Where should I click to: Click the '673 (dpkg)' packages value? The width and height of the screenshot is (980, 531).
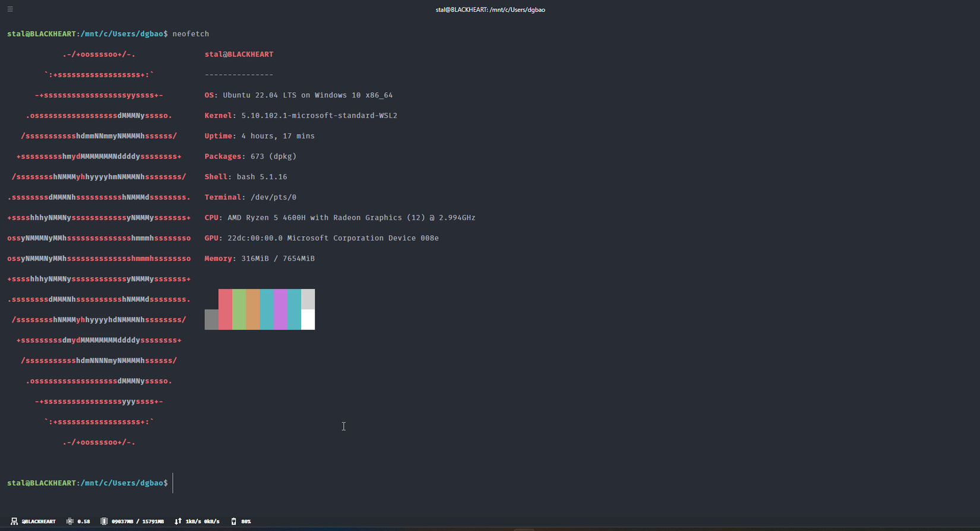(x=273, y=156)
